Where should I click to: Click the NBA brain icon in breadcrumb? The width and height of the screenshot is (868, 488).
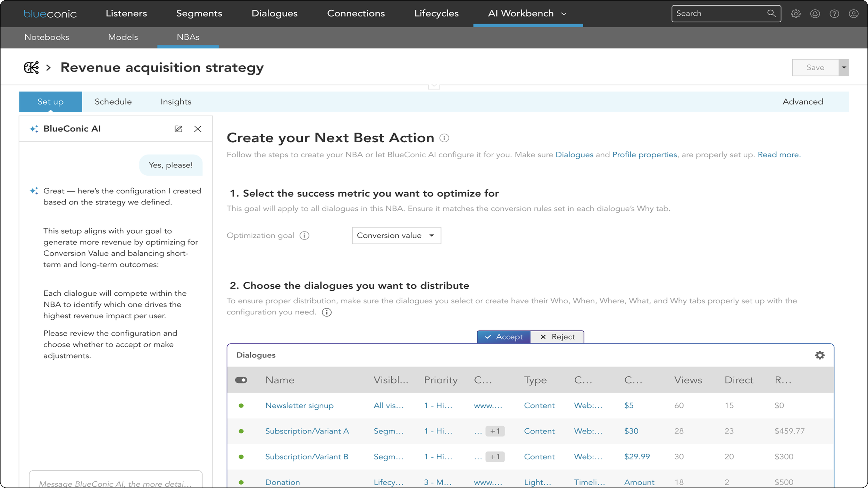tap(31, 67)
